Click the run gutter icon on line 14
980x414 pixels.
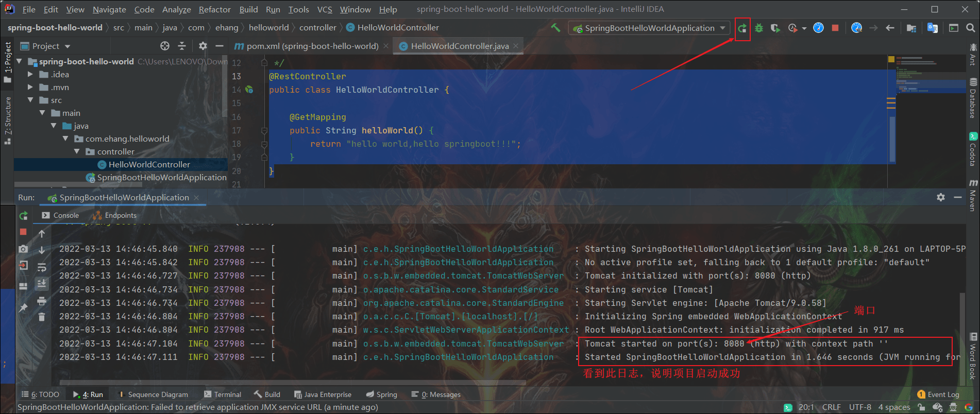pyautogui.click(x=249, y=90)
